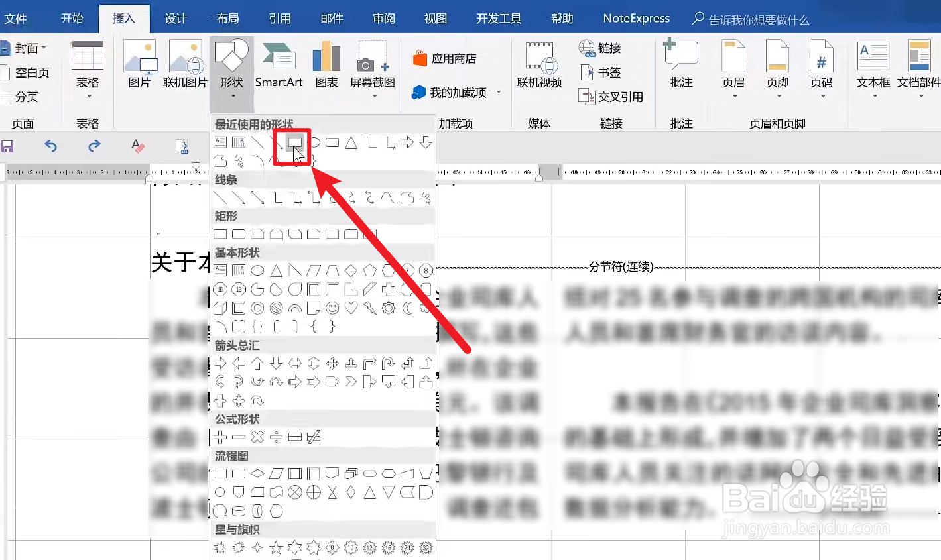
Task: Clear formatting with the eraser icon
Action: click(x=137, y=146)
